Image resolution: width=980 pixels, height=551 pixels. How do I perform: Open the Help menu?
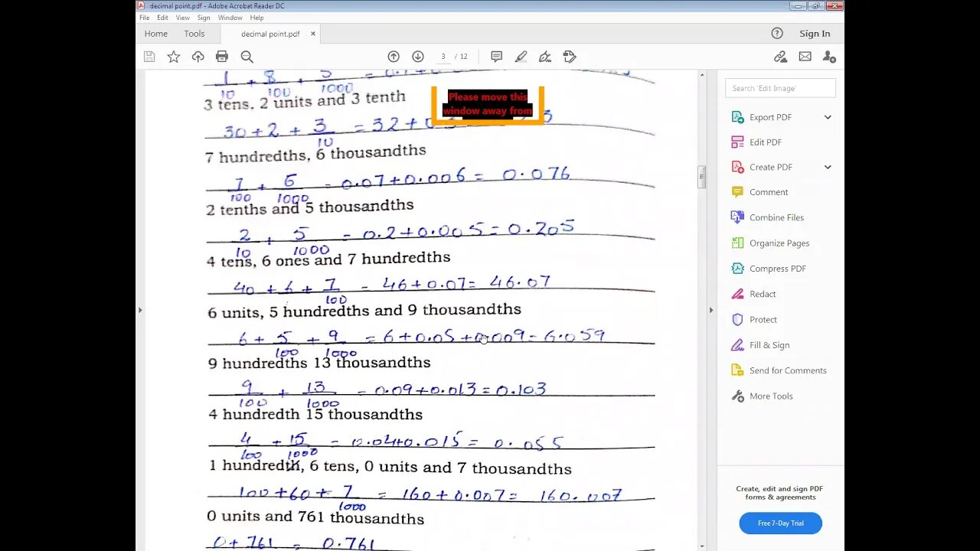256,18
